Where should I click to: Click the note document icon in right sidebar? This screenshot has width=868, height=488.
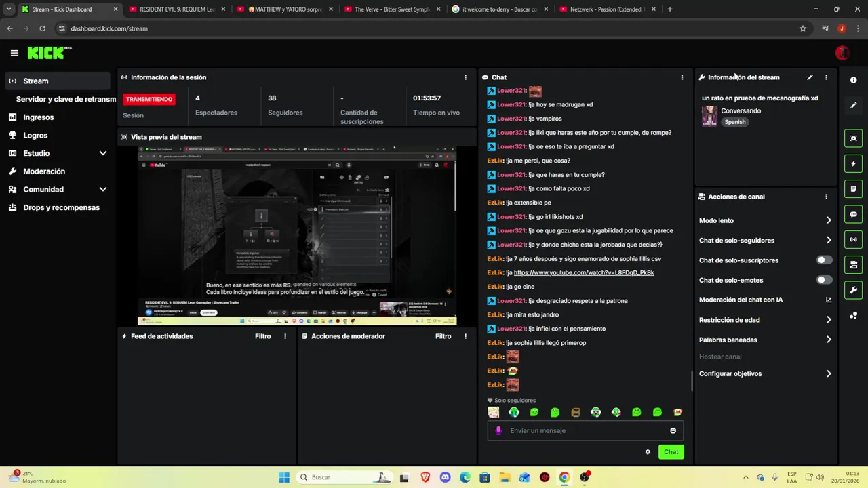pos(853,188)
